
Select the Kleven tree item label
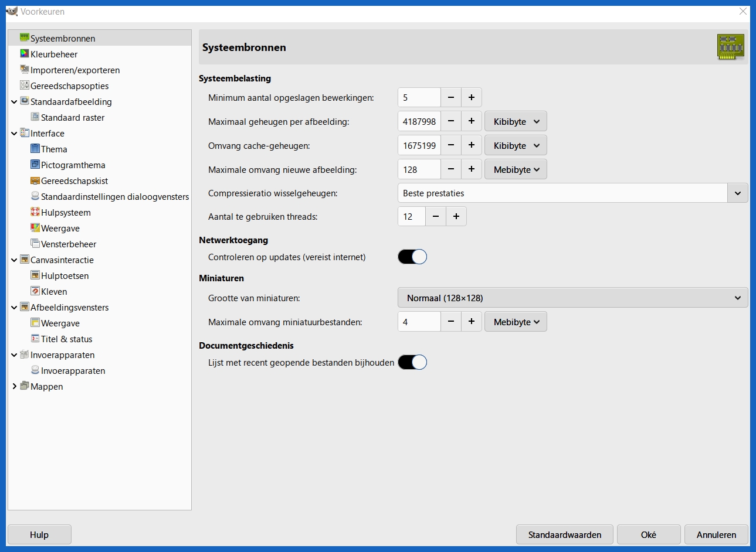point(54,291)
